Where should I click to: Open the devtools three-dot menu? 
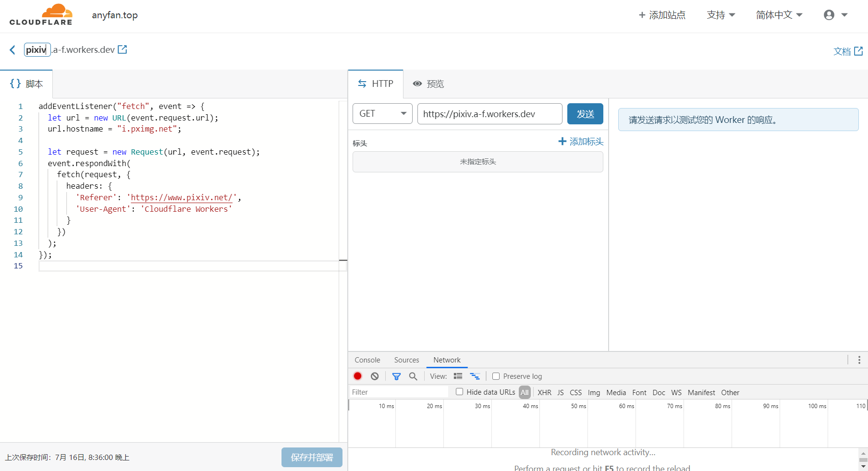[859, 360]
